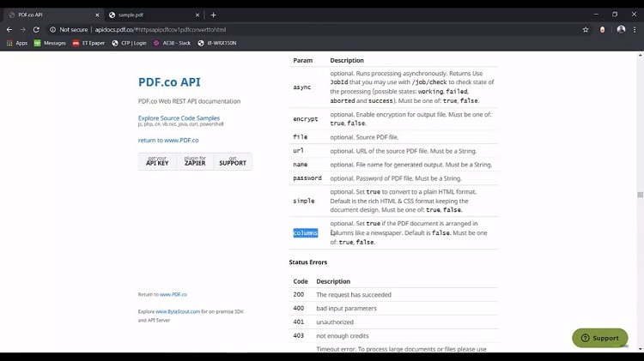Open the user profile avatar
Image resolution: width=644 pixels, height=361 pixels.
[621, 29]
